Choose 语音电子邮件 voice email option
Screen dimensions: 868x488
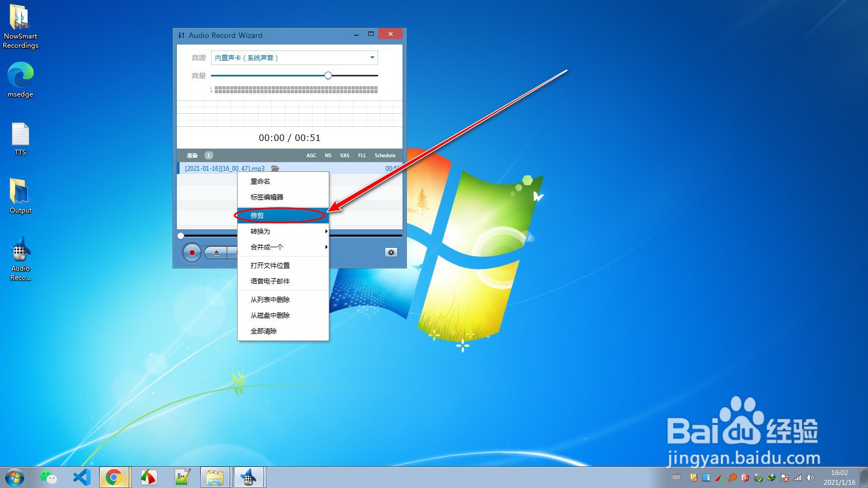coord(283,281)
